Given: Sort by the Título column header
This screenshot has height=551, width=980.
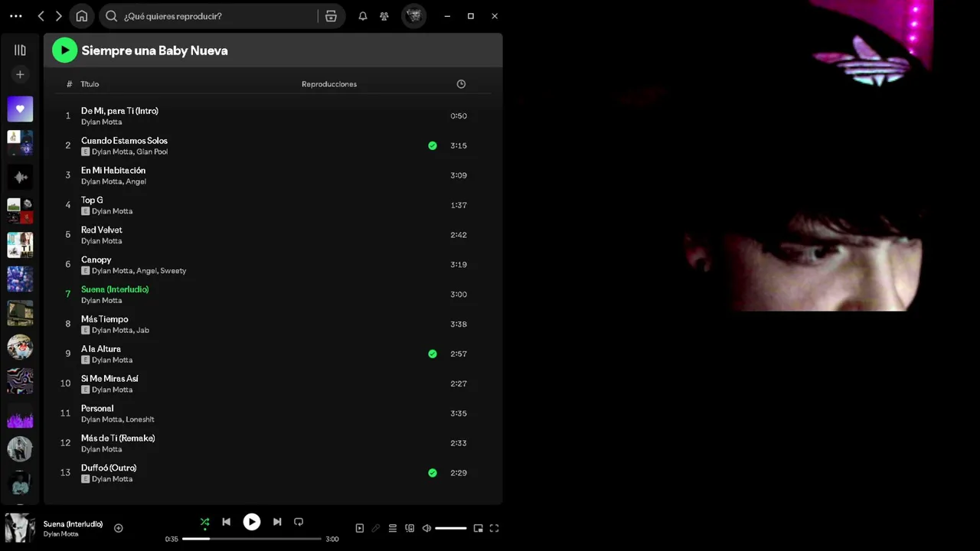Looking at the screenshot, I should [x=90, y=84].
